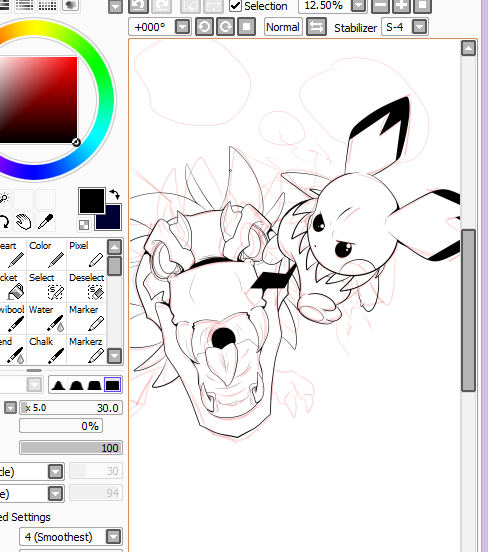Click the min size slider showing 0%

61,426
